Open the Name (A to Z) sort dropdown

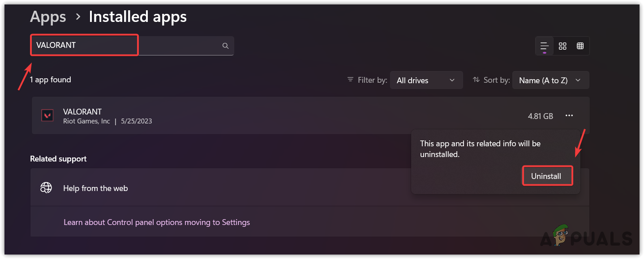point(550,81)
